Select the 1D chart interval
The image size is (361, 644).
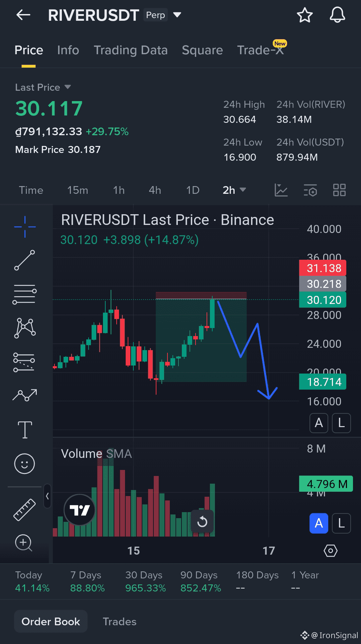tap(193, 190)
